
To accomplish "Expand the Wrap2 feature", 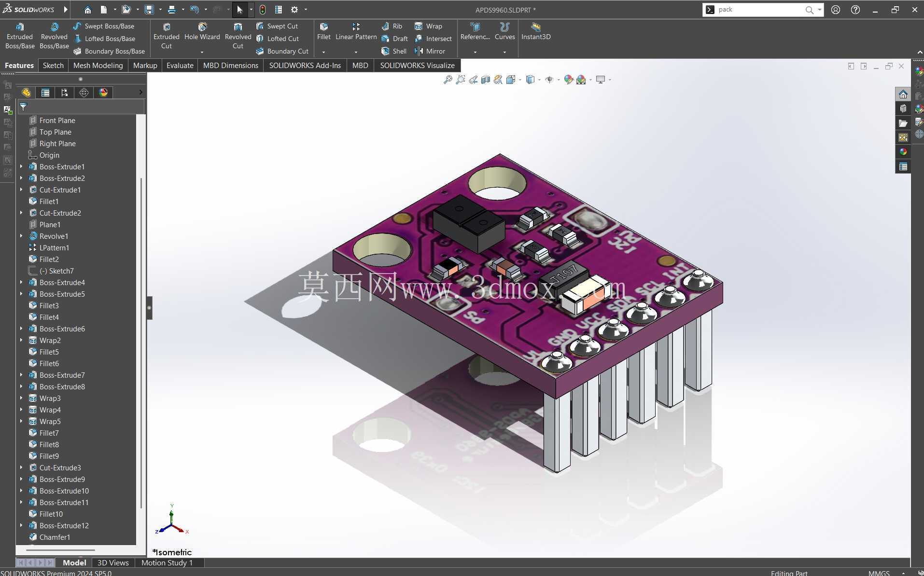I will tap(21, 340).
